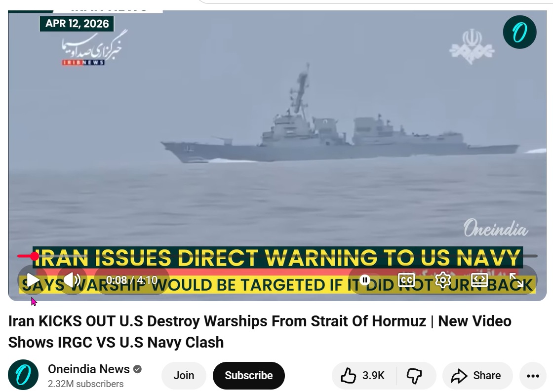
Task: Open the video settings gear
Action: click(442, 280)
